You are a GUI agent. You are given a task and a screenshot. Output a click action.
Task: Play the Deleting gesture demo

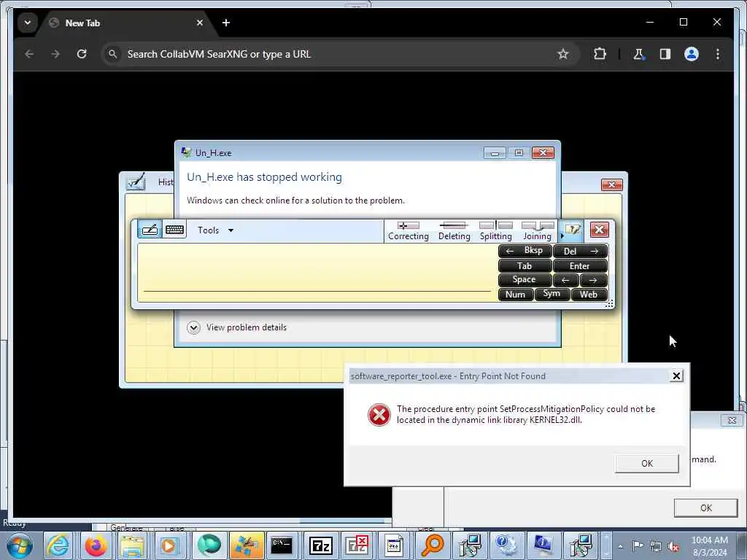(454, 231)
